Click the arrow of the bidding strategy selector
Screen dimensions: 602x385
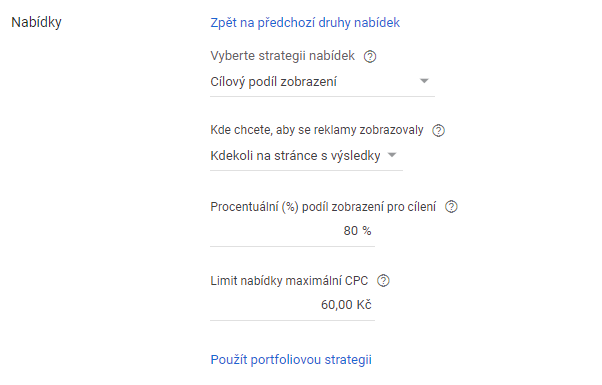(x=424, y=81)
